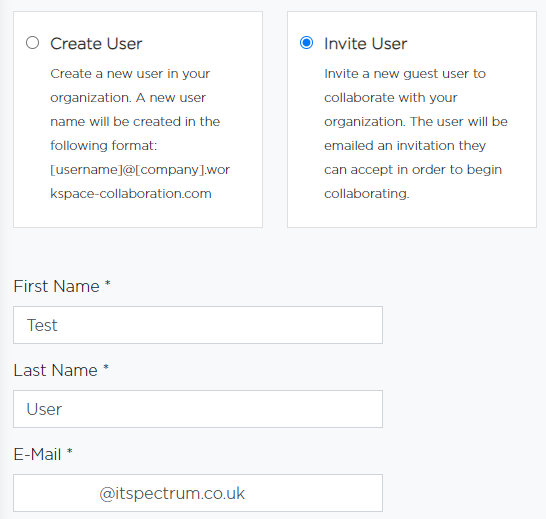546x519 pixels.
Task: Focus the E-Mail input field
Action: [198, 493]
